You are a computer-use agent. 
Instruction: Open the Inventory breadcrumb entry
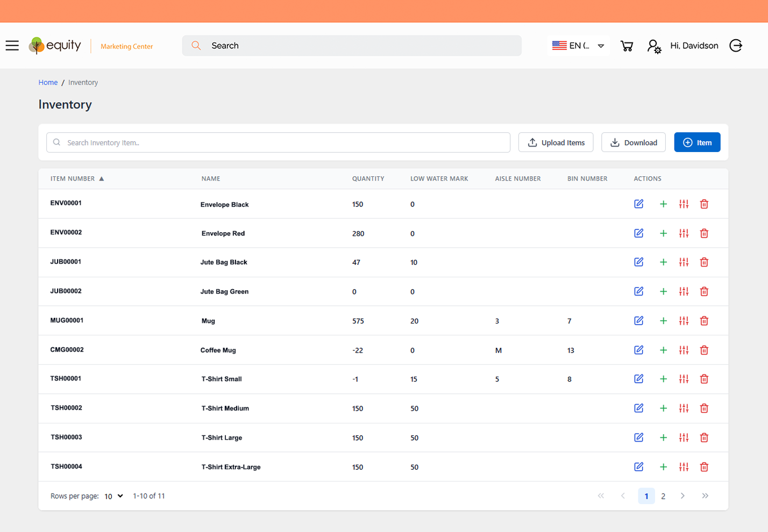pos(83,82)
